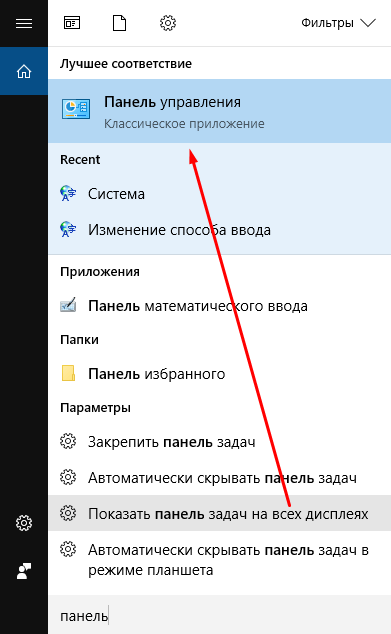Click gear icon beside the tablet mode setting
Screen dimensions: 391x634
(68, 549)
